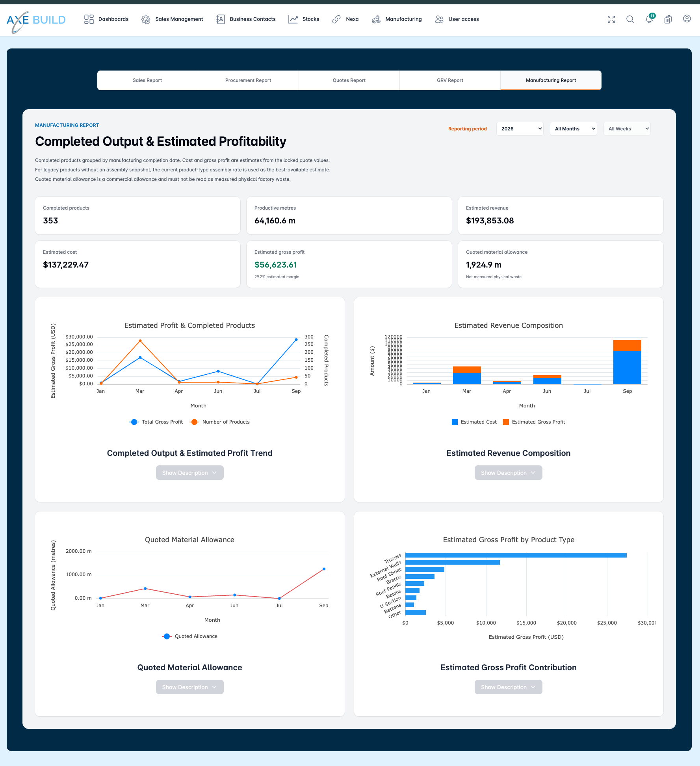Viewport: 700px width, 766px height.
Task: Open notifications bell icon
Action: [x=649, y=19]
